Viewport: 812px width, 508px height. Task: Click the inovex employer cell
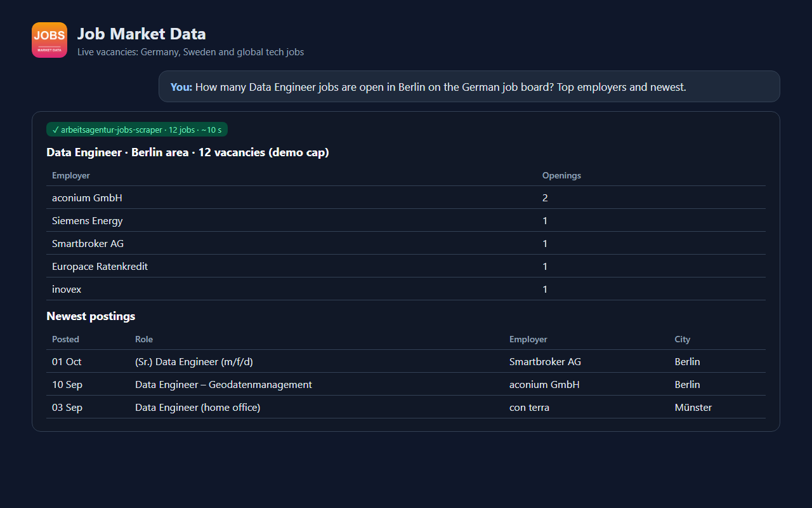pos(67,289)
